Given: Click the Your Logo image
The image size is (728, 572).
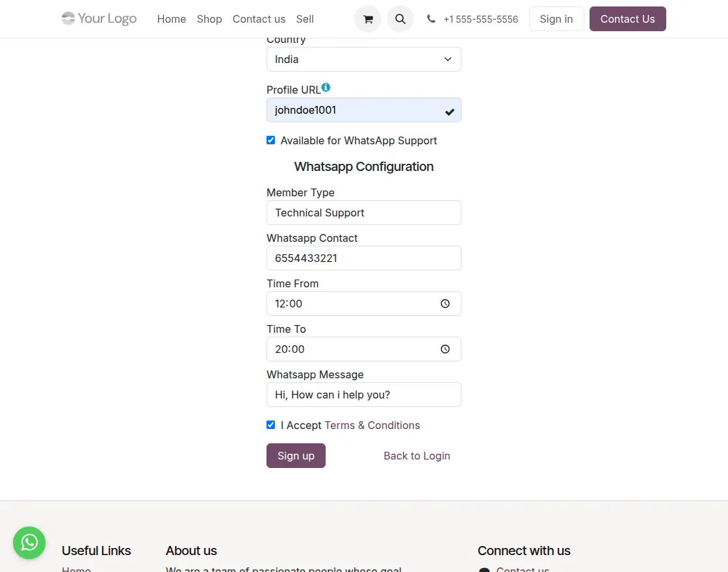Looking at the screenshot, I should point(99,19).
